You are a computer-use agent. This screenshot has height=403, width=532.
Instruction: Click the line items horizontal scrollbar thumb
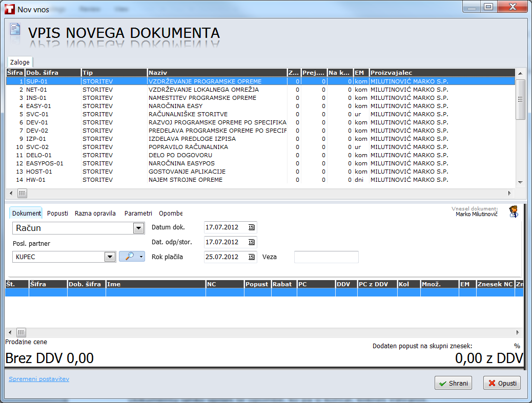pyautogui.click(x=21, y=332)
